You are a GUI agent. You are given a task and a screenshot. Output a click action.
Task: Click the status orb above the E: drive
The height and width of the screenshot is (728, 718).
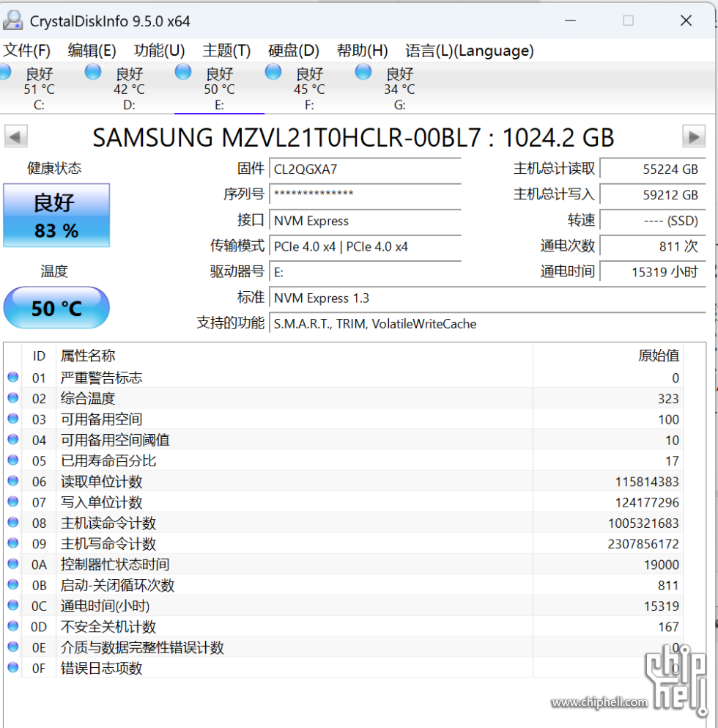tap(183, 72)
